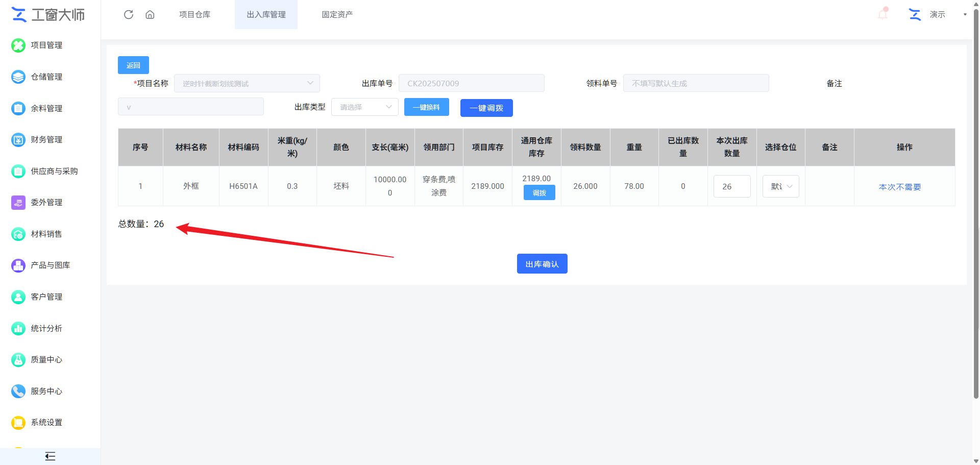Click the 本次出库数量 input showing 26
Screen dimensions: 980x465
click(x=732, y=186)
